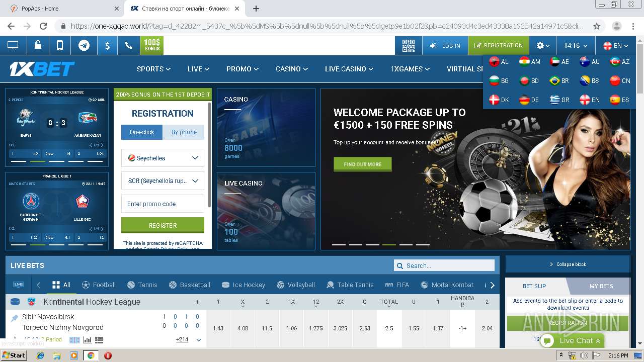Screen dimensions: 644x362
Task: Select fourth banner slide indicator
Action: click(389, 244)
